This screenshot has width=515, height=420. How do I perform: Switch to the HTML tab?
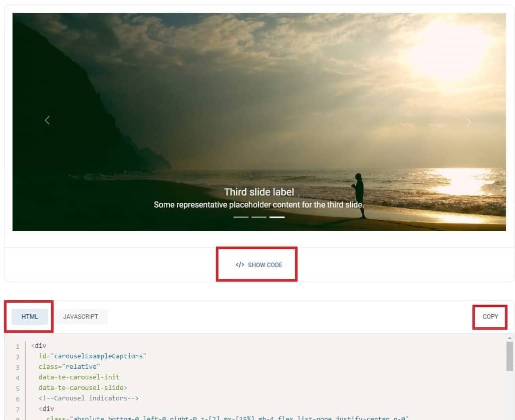point(30,316)
